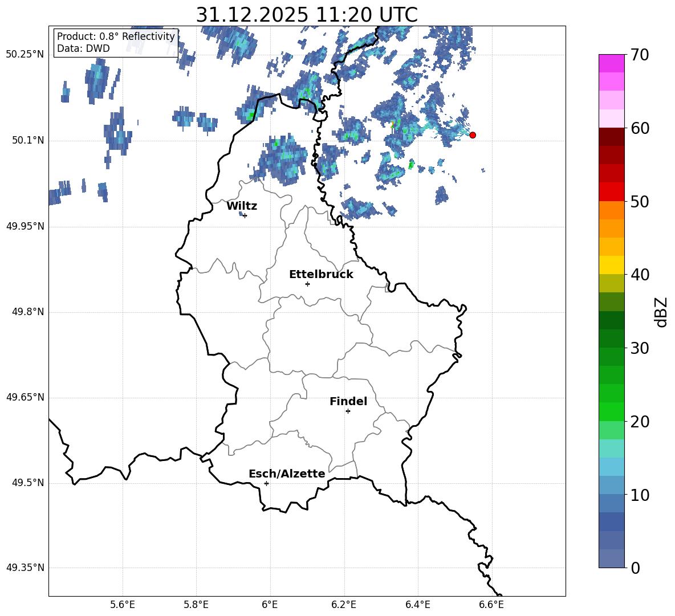Click the orange colorbar segment just below 50
Image resolution: width=675 pixels, height=616 pixels.
tap(612, 210)
